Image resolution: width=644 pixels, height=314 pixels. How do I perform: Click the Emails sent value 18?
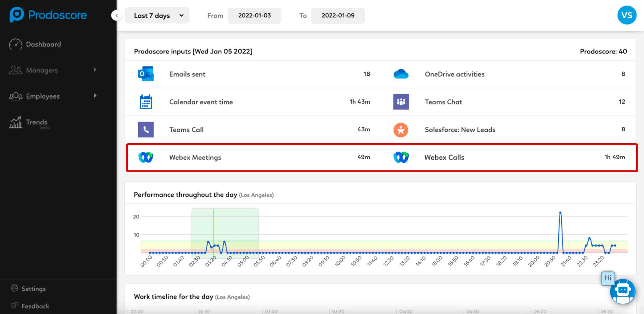366,74
